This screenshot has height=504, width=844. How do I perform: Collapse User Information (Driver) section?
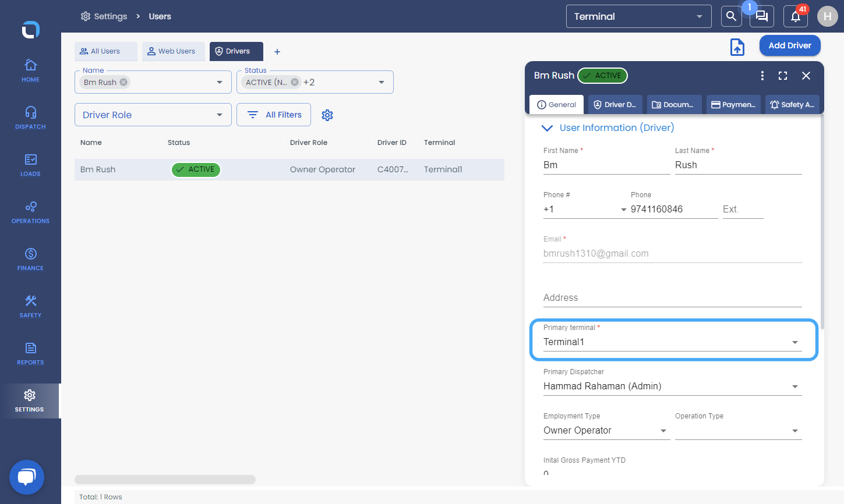[x=547, y=128]
